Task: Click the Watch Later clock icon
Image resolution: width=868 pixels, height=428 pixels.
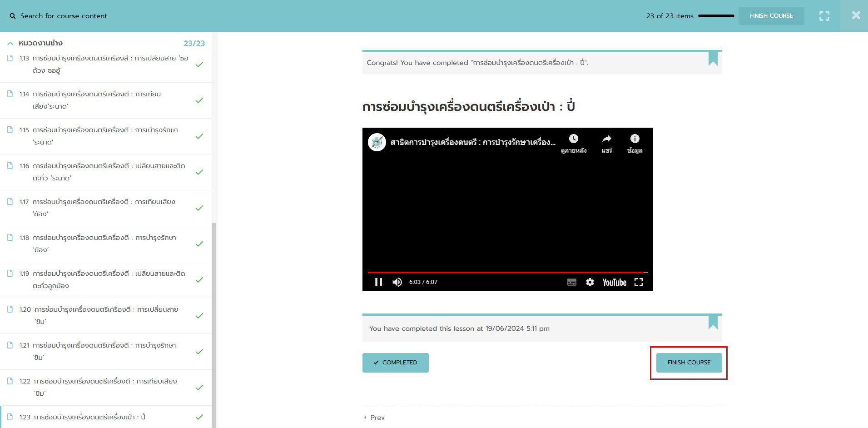Action: 574,139
